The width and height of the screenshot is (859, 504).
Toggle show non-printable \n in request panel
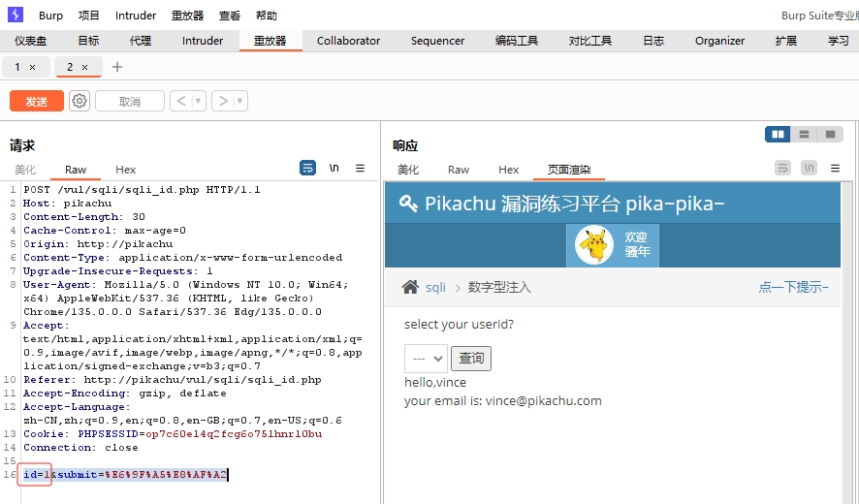pos(334,168)
